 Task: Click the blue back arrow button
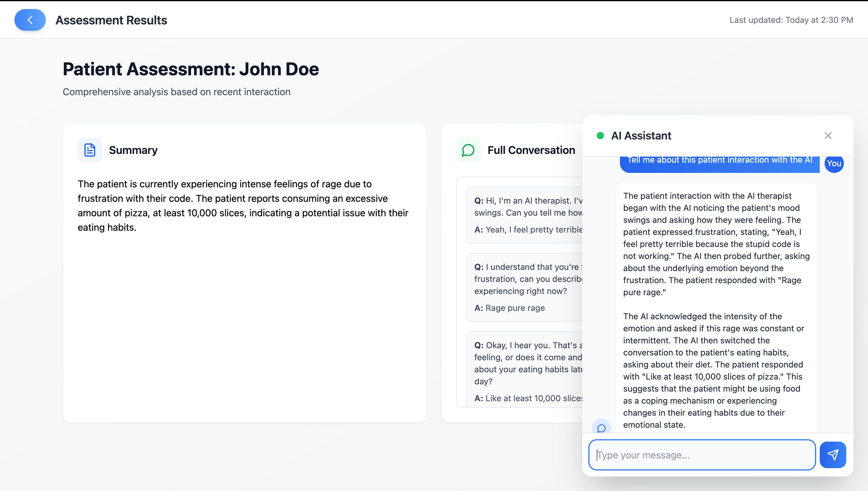click(x=30, y=20)
